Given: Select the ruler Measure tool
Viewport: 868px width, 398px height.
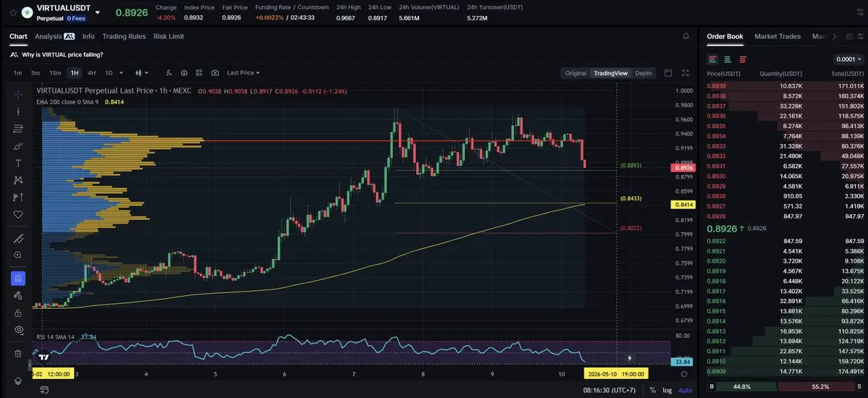Looking at the screenshot, I should [17, 239].
